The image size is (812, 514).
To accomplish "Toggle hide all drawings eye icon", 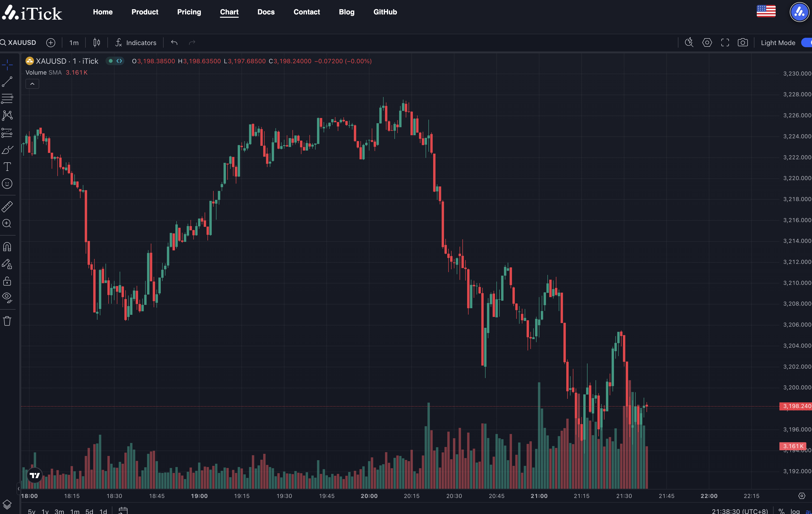I will [x=7, y=297].
